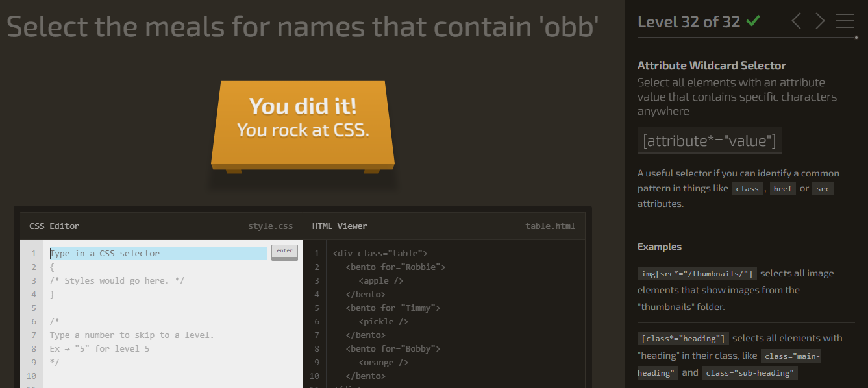Select the CSS Editor header tab
This screenshot has height=388, width=868.
pos(55,226)
